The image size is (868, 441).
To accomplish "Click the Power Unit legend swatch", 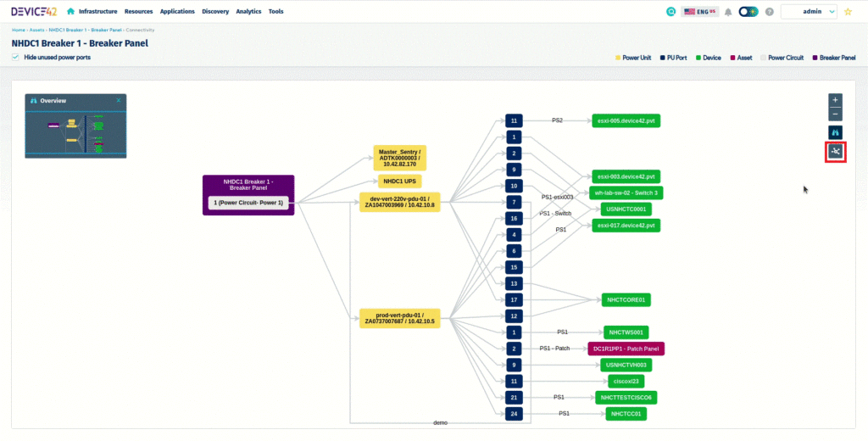I will point(617,58).
